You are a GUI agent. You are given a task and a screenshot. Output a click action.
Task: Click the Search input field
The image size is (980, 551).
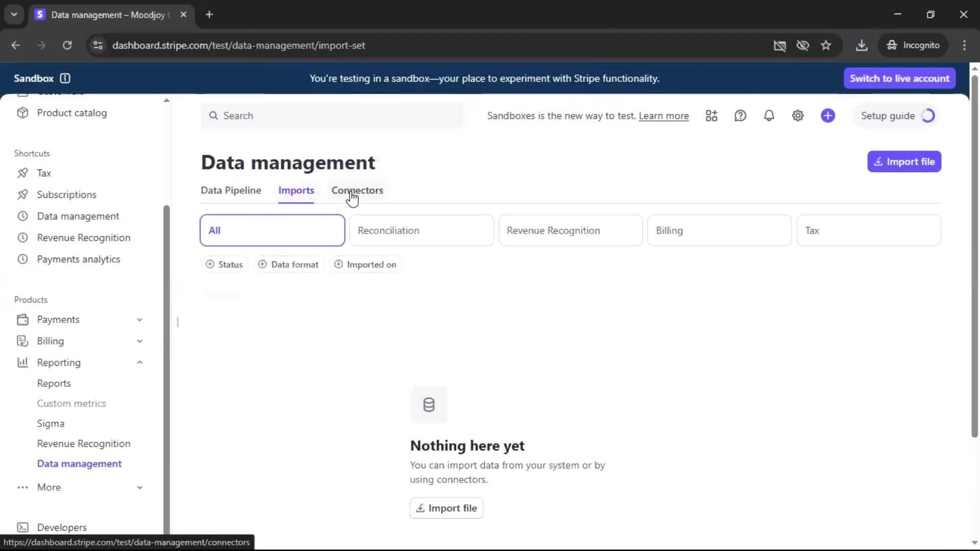(x=332, y=116)
